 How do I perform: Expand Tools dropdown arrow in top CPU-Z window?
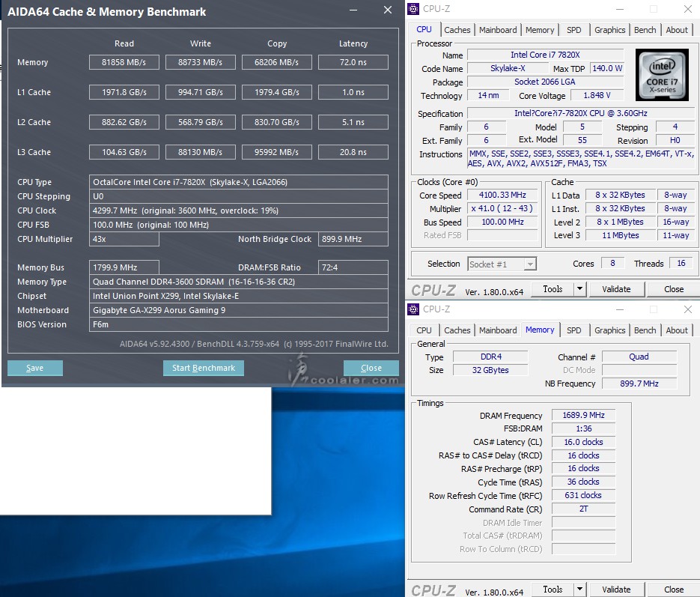pyautogui.click(x=579, y=289)
